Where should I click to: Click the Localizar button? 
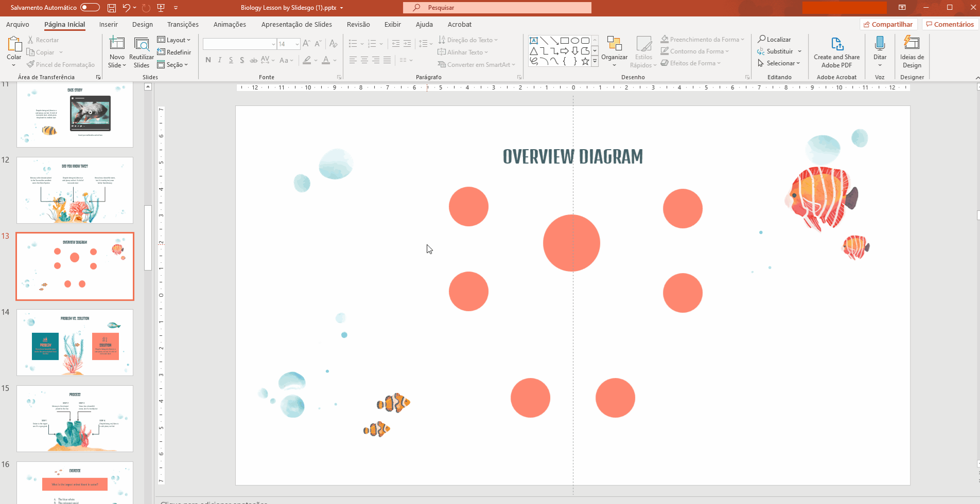coord(774,39)
